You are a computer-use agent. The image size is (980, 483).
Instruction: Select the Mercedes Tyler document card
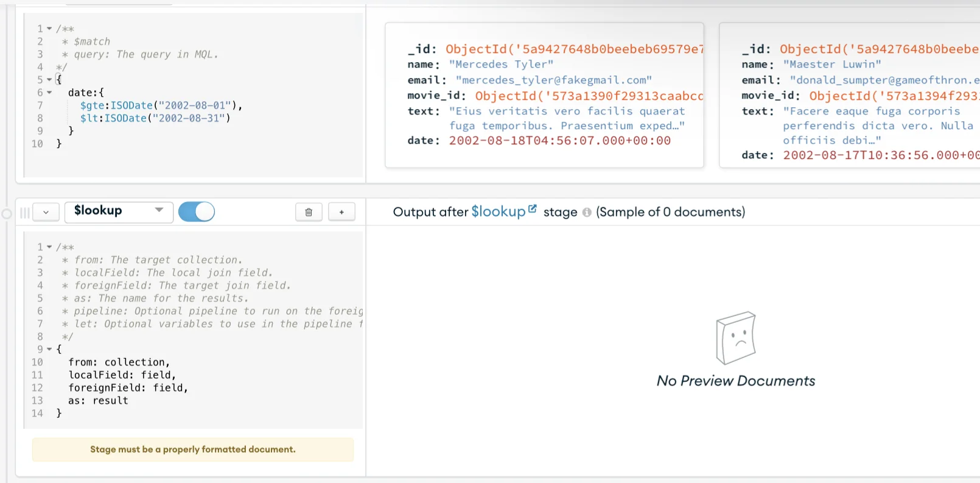(544, 95)
